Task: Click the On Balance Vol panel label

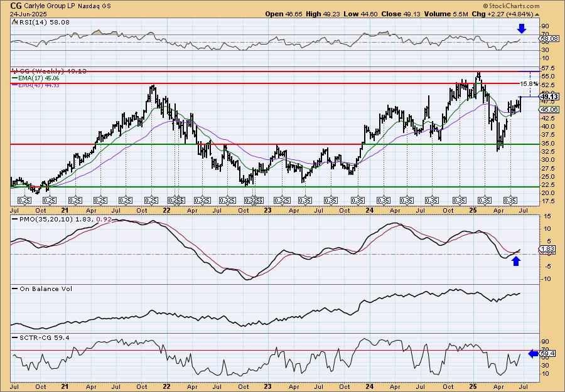Action: [x=46, y=289]
